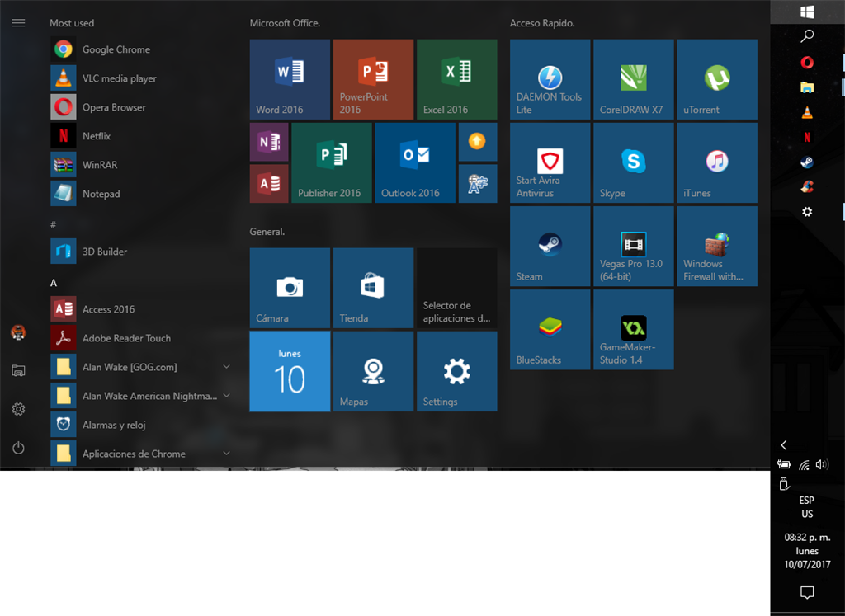Viewport: 845px width, 616px height.
Task: Open Opera Browser from the Most used list
Action: pyautogui.click(x=140, y=107)
